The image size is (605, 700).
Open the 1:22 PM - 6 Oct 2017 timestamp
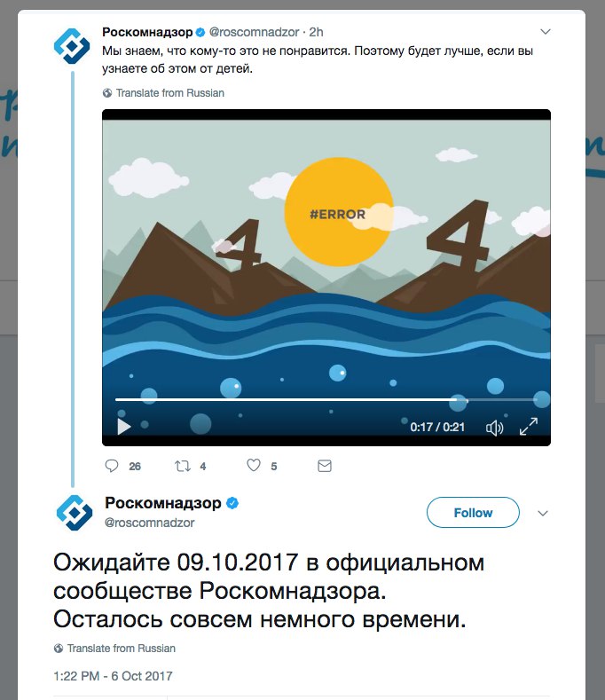pos(113,676)
